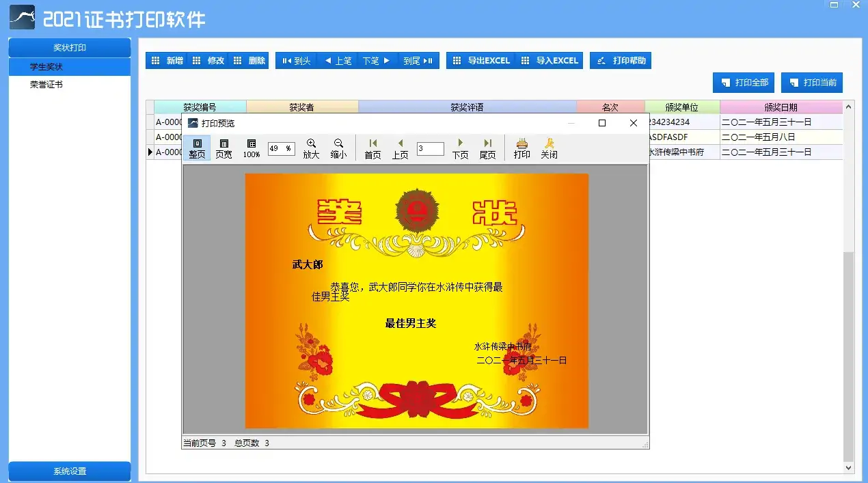The height and width of the screenshot is (483, 868).
Task: Click the page number input showing 3
Action: pyautogui.click(x=430, y=148)
